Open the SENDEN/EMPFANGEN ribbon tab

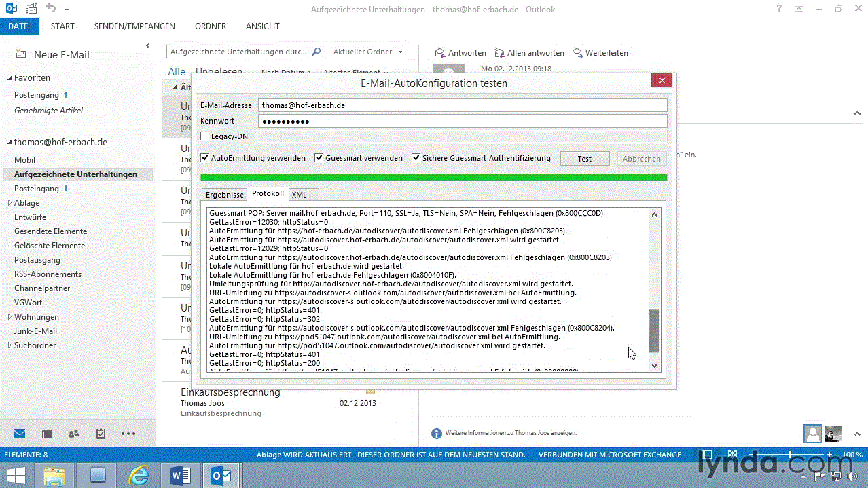(134, 26)
